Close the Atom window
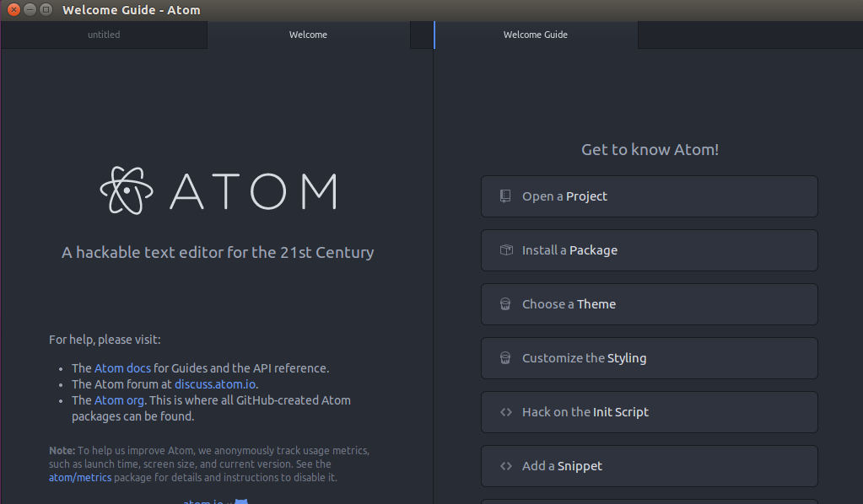This screenshot has height=504, width=863. click(x=14, y=9)
